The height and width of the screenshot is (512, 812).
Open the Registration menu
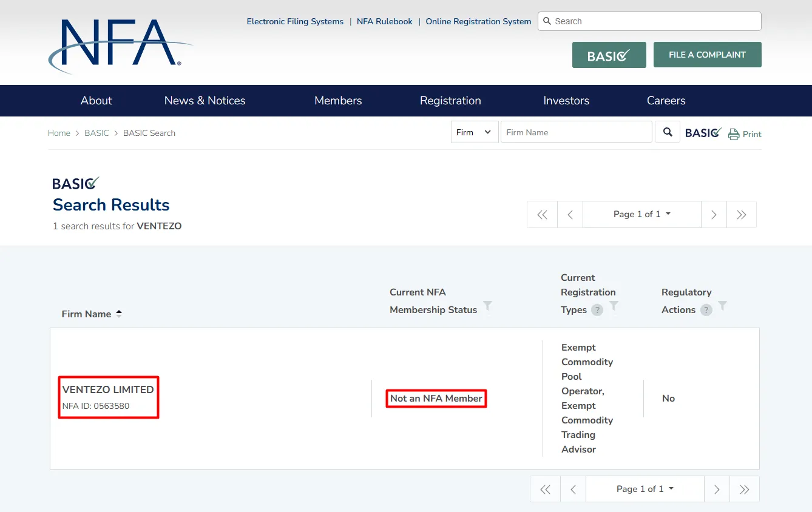tap(450, 101)
